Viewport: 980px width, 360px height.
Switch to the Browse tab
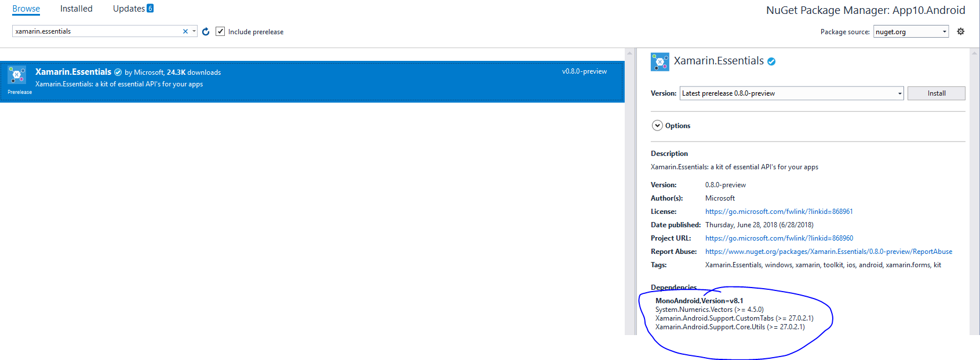[x=26, y=9]
